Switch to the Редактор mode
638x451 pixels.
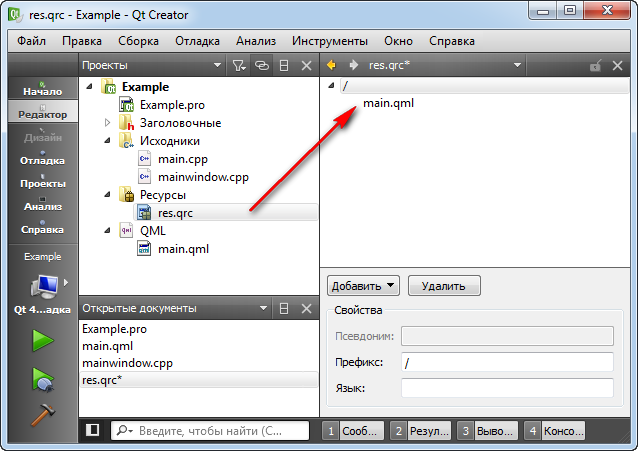pyautogui.click(x=43, y=111)
